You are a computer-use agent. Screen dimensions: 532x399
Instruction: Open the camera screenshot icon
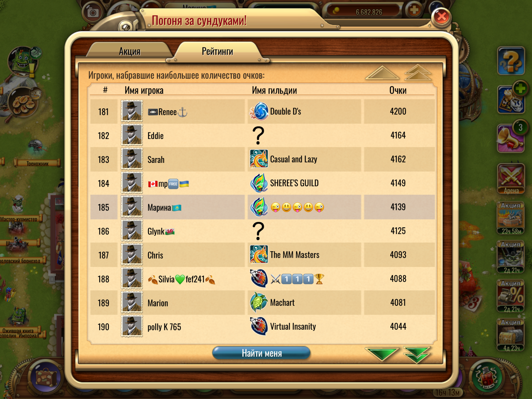[93, 12]
